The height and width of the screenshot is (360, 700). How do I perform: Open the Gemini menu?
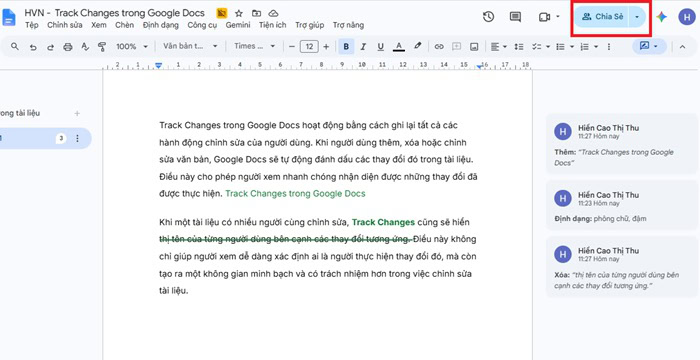238,25
